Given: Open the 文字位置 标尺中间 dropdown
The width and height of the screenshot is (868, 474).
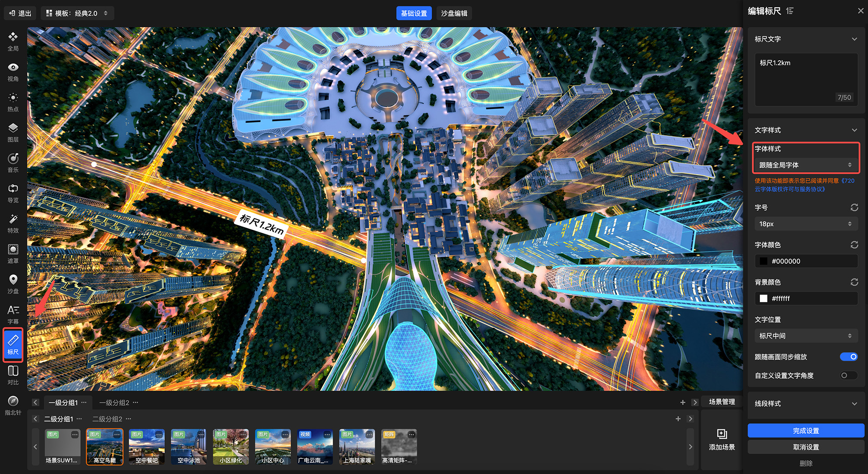Looking at the screenshot, I should coord(806,336).
